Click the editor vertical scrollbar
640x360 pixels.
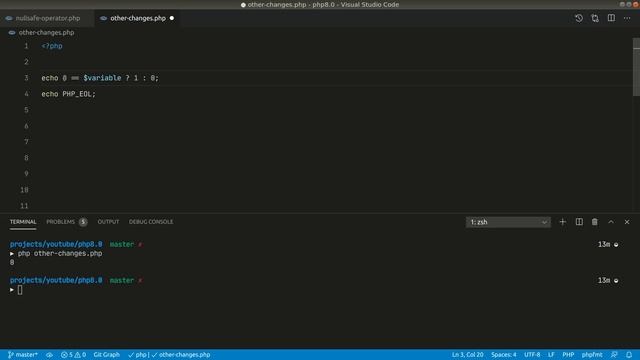point(636,67)
